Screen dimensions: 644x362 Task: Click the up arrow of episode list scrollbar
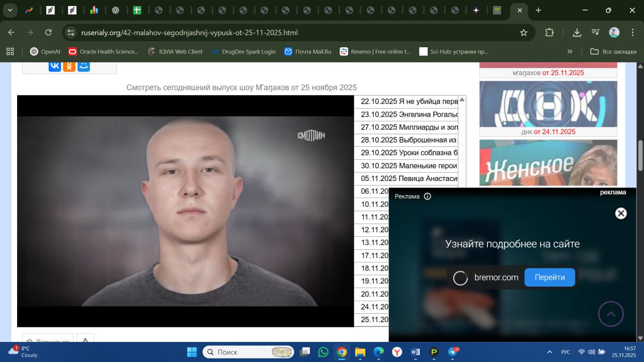tap(462, 100)
